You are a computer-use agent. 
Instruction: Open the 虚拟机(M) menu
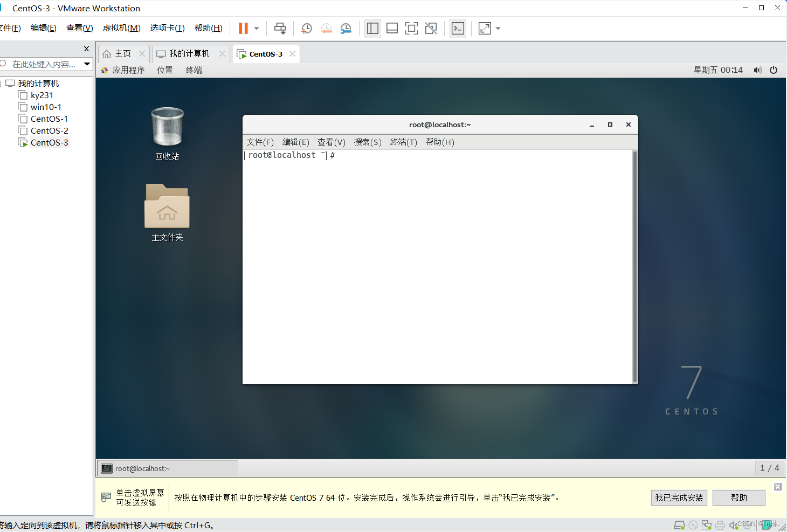pos(121,28)
